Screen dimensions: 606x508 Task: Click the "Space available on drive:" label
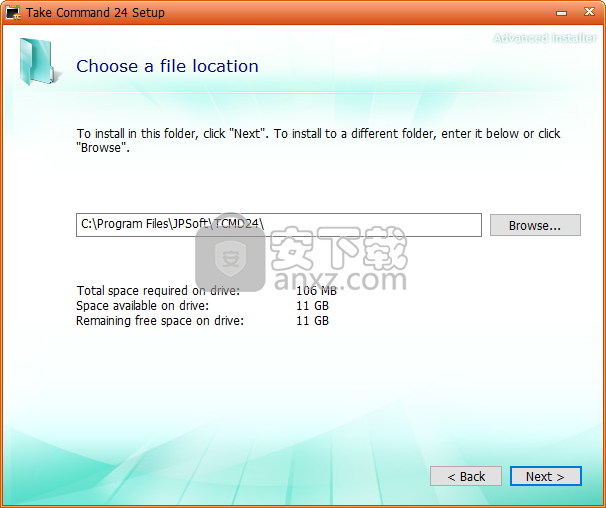[142, 306]
